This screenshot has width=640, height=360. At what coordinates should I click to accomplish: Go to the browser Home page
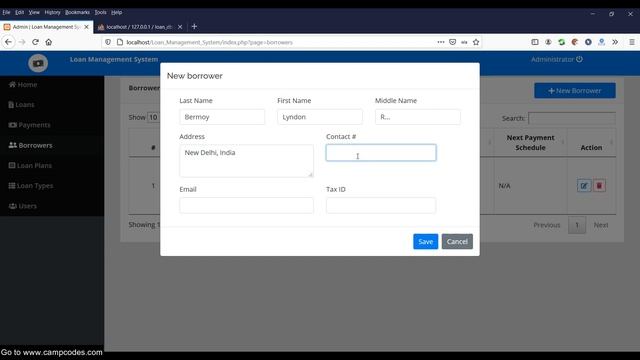pyautogui.click(x=49, y=42)
